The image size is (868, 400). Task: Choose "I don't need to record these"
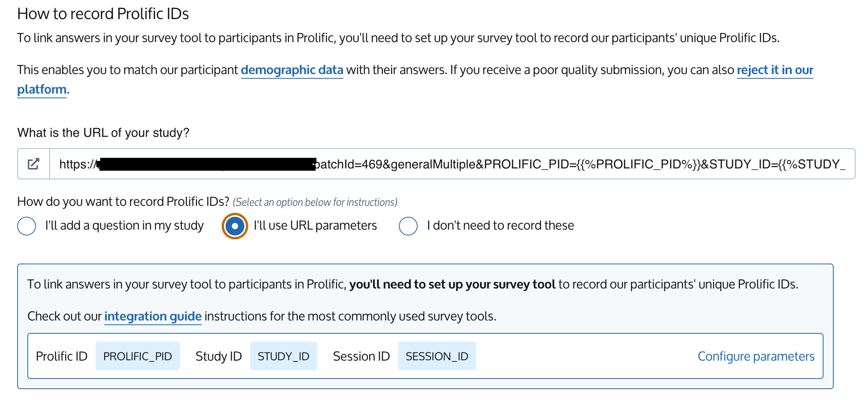(408, 226)
